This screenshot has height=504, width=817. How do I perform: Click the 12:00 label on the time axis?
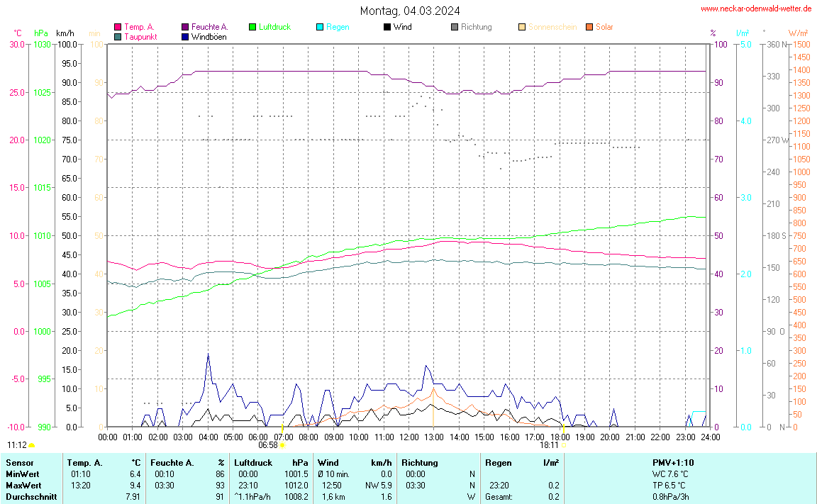[409, 437]
